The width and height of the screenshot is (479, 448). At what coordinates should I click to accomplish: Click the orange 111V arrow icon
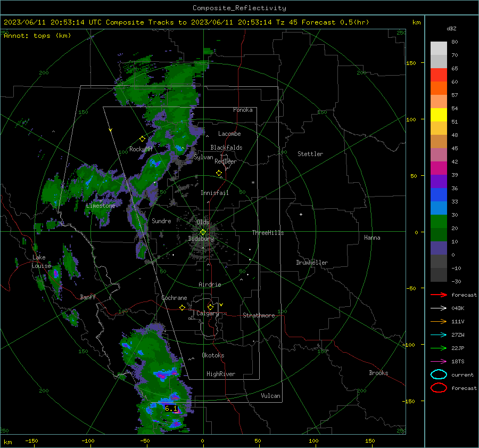tap(439, 321)
